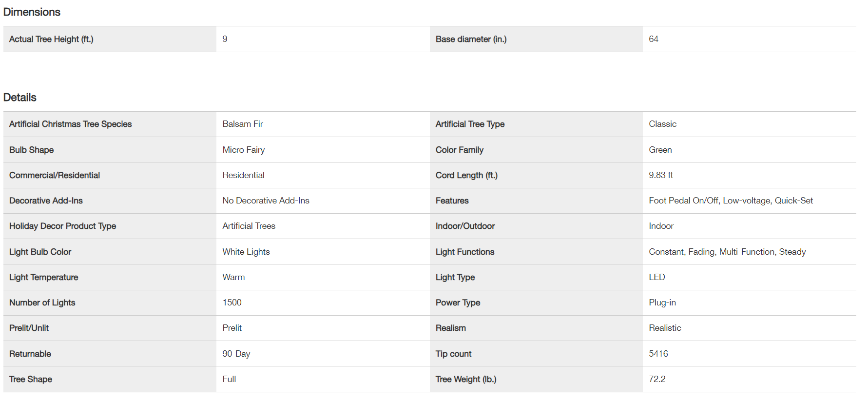Viewport: 868px width, 404px height.
Task: Click the Artificial Tree Type label
Action: [470, 124]
